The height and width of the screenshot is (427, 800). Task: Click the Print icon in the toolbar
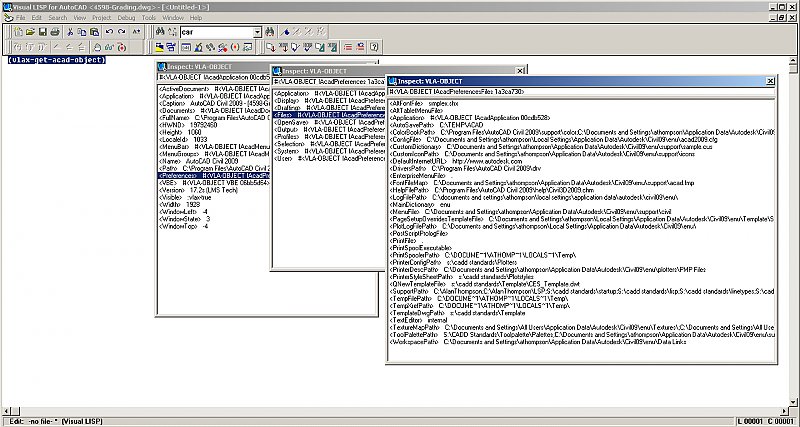click(56, 32)
